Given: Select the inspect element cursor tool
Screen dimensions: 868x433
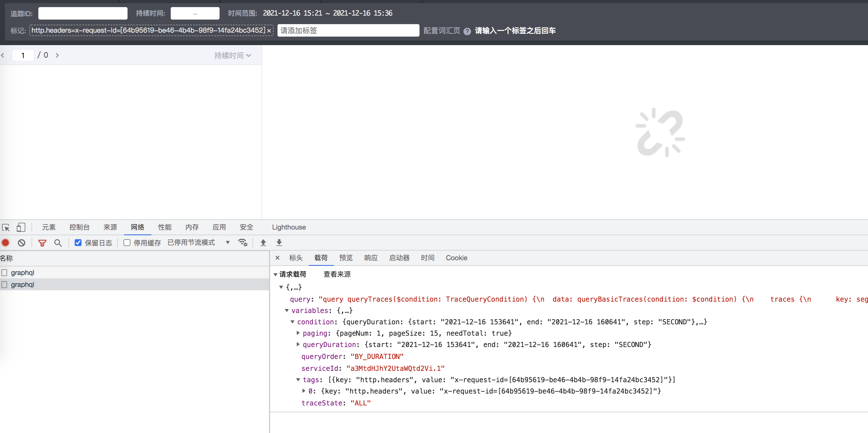Looking at the screenshot, I should pos(6,227).
